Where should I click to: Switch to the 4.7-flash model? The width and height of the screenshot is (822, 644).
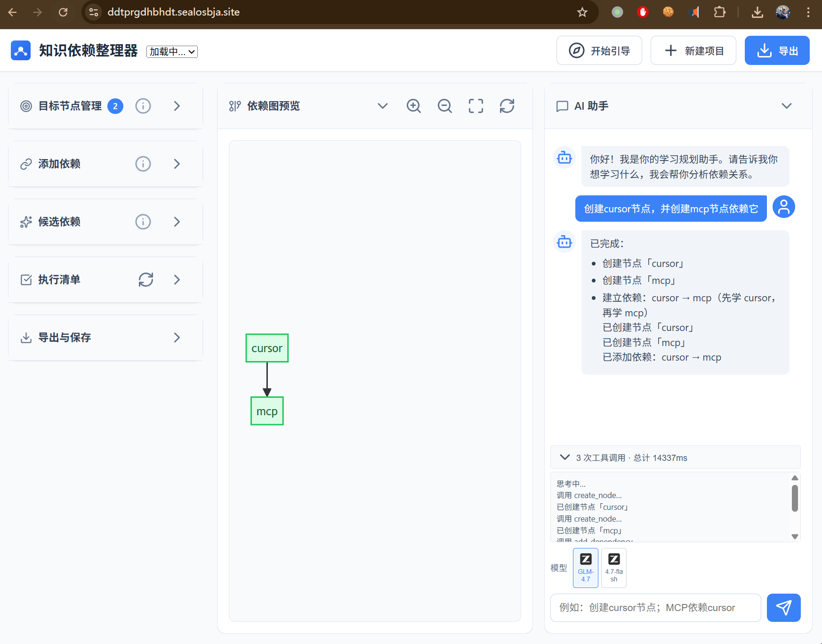coord(613,567)
